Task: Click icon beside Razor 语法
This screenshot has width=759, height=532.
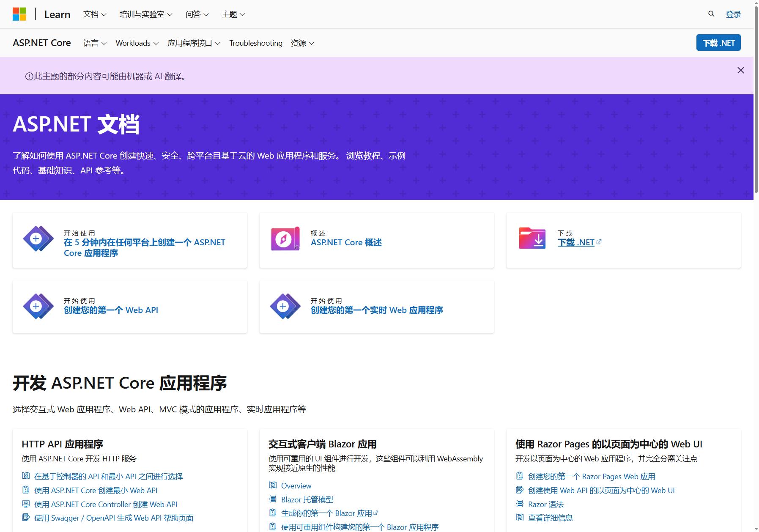Action: (x=520, y=504)
